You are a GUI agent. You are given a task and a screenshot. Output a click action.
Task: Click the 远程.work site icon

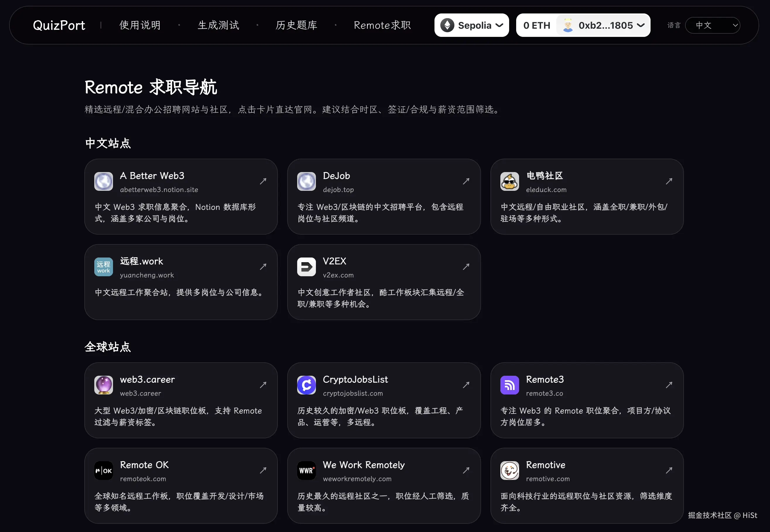(x=103, y=267)
